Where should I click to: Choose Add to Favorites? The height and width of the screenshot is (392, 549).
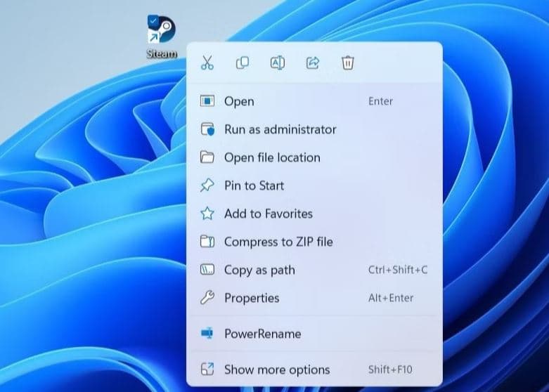coord(314,214)
